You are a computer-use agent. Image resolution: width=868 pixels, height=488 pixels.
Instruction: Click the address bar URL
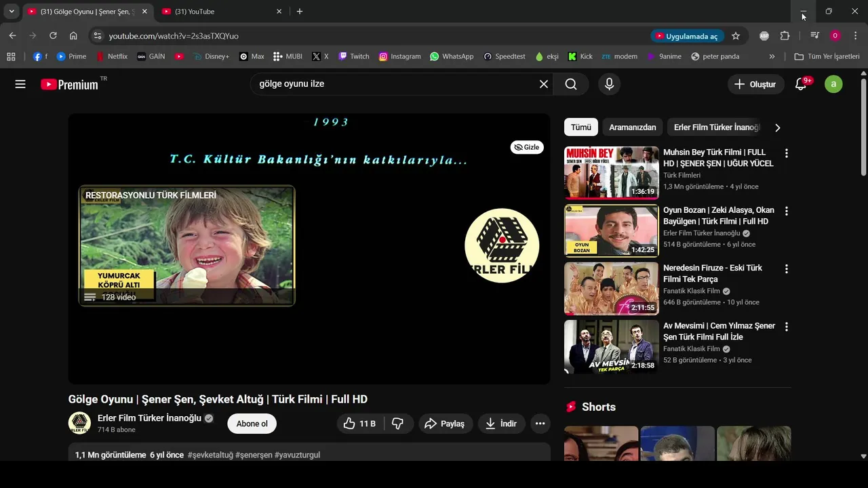point(174,36)
